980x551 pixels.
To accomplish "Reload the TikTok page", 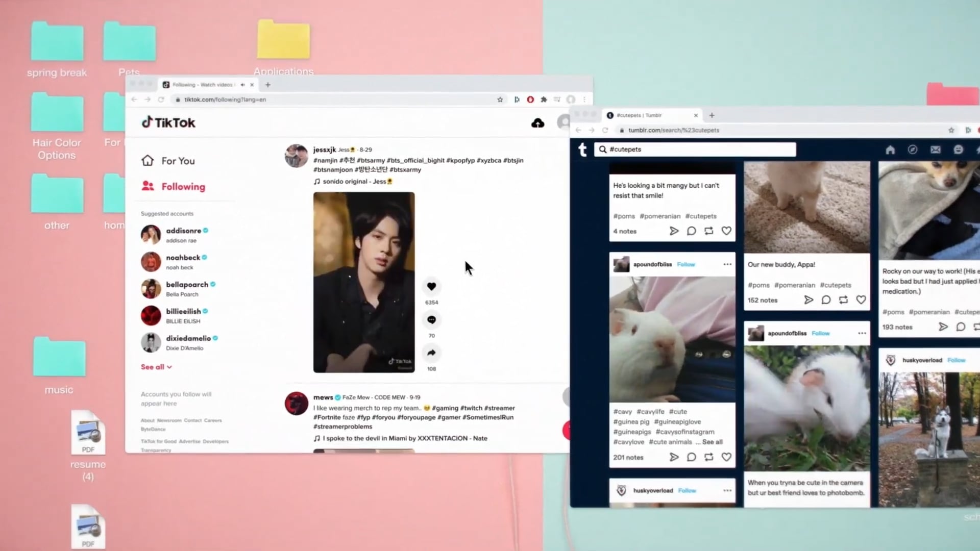I will point(161,99).
